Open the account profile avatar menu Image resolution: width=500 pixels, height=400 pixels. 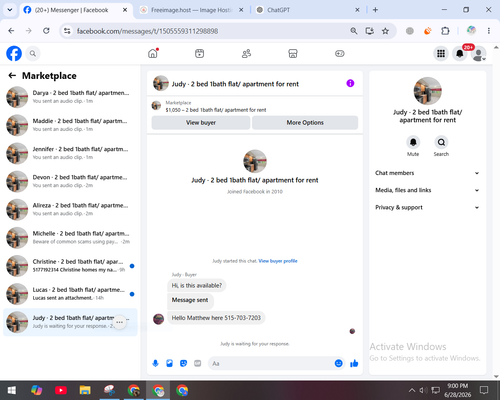pos(479,54)
